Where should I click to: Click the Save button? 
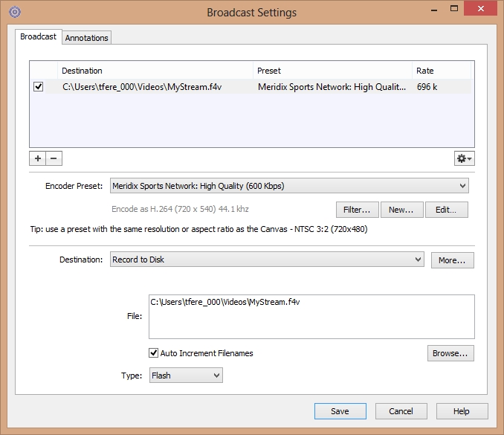[x=340, y=411]
